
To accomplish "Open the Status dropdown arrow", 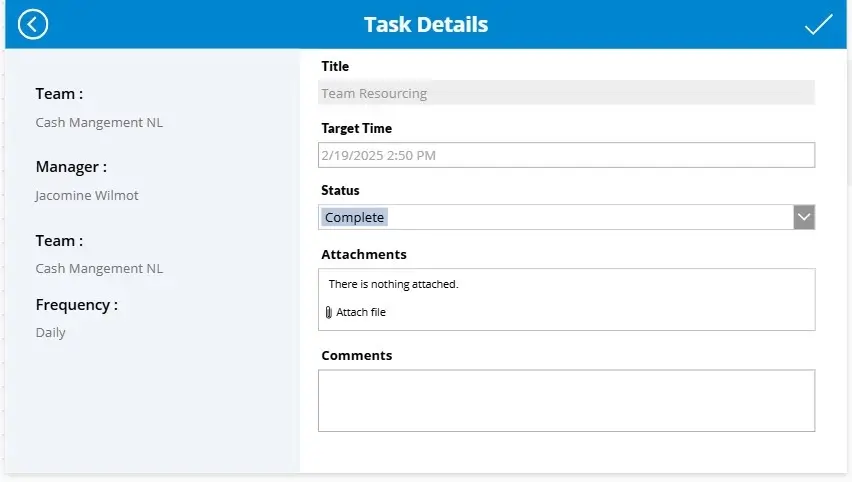I will point(804,217).
